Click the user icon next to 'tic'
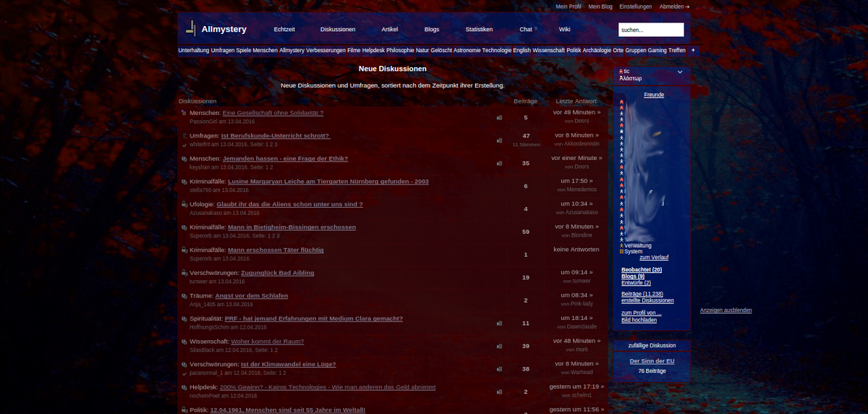This screenshot has width=868, height=414. [x=621, y=71]
